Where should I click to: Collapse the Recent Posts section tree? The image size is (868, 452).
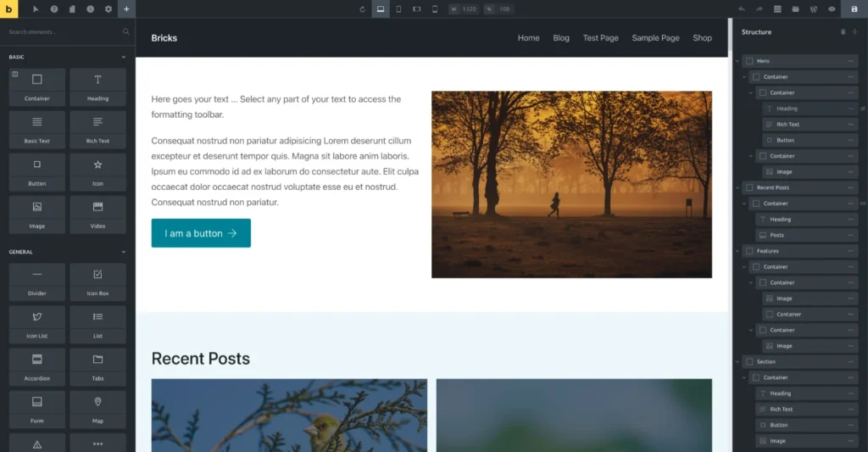coord(738,187)
